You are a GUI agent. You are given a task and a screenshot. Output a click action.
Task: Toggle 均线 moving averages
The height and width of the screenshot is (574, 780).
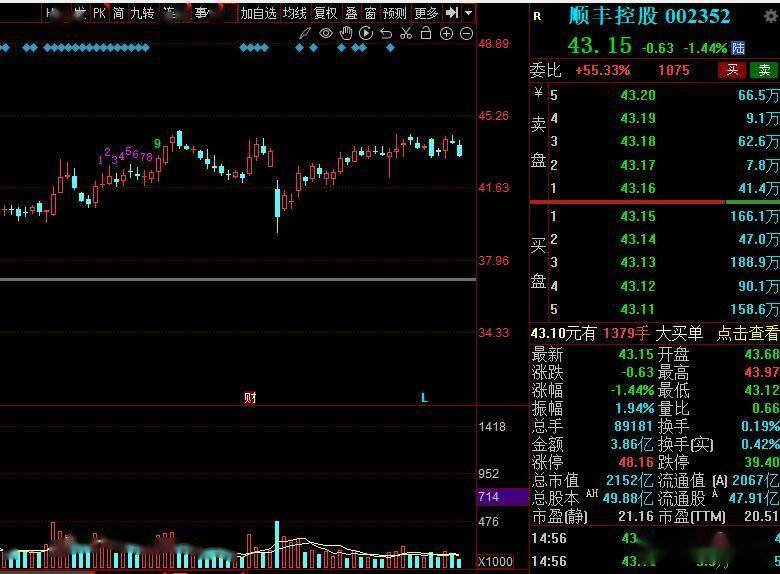[294, 13]
